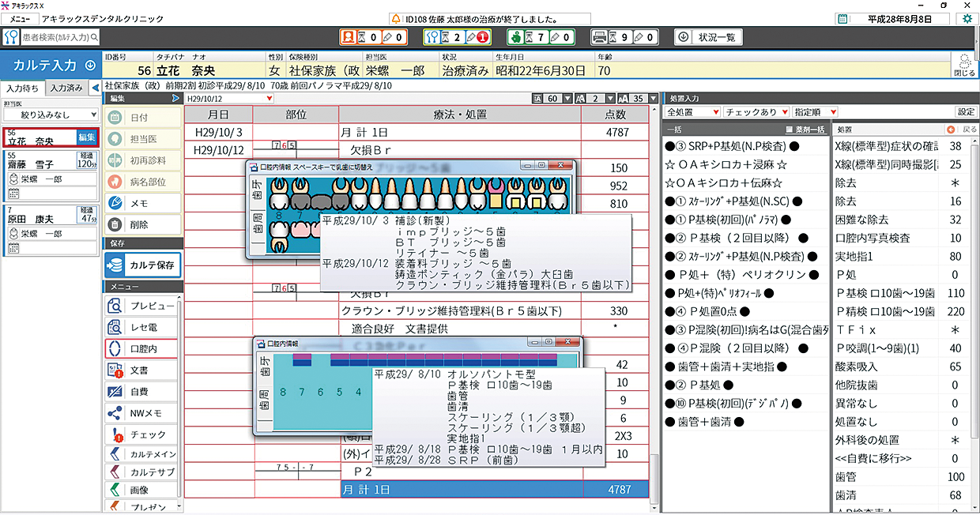Click the 削除 trash icon button

pyautogui.click(x=143, y=224)
